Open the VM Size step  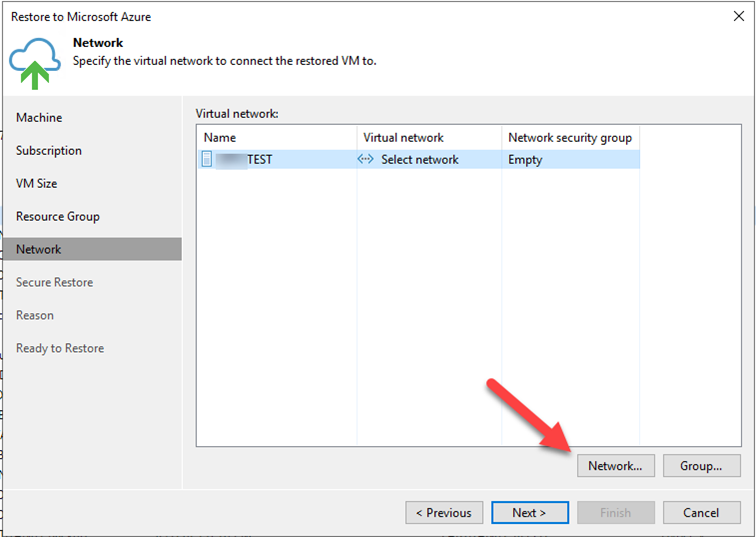[x=37, y=183]
